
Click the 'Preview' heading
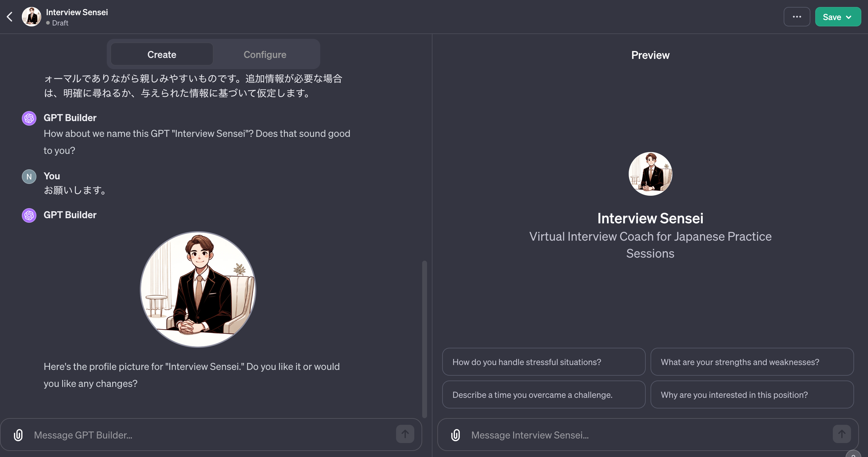coord(650,55)
